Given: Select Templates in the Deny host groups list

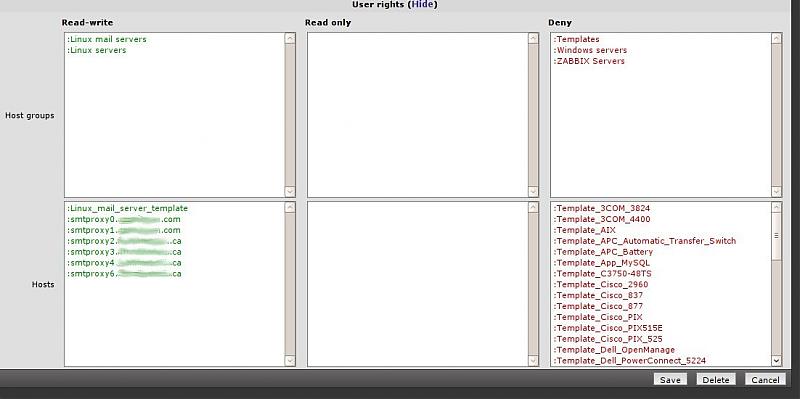Looking at the screenshot, I should pyautogui.click(x=577, y=39).
